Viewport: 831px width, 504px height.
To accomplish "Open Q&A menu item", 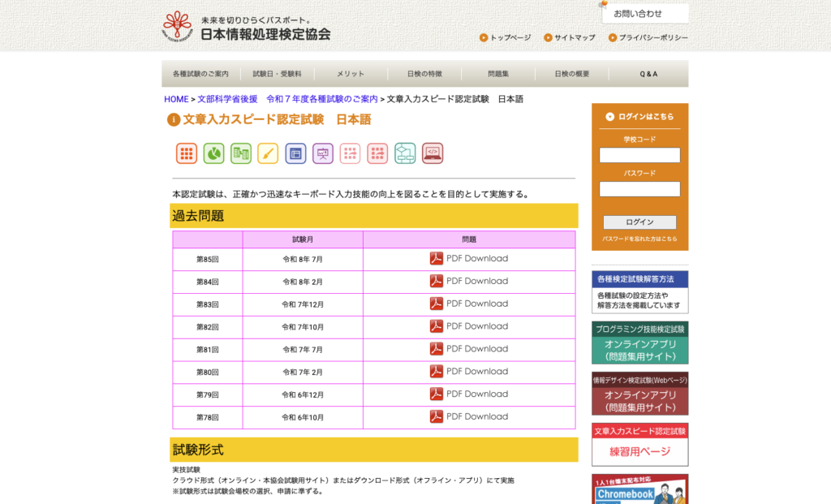I will [648, 74].
